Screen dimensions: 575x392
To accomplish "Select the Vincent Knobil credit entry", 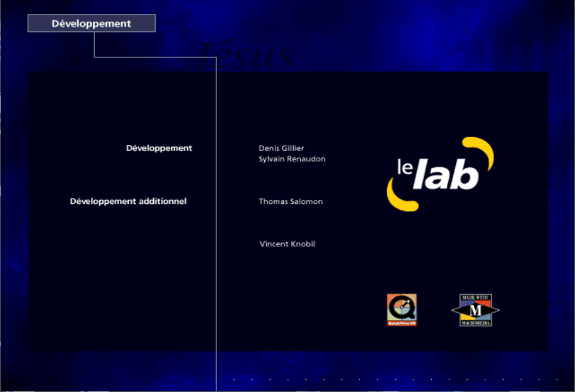I will point(287,244).
